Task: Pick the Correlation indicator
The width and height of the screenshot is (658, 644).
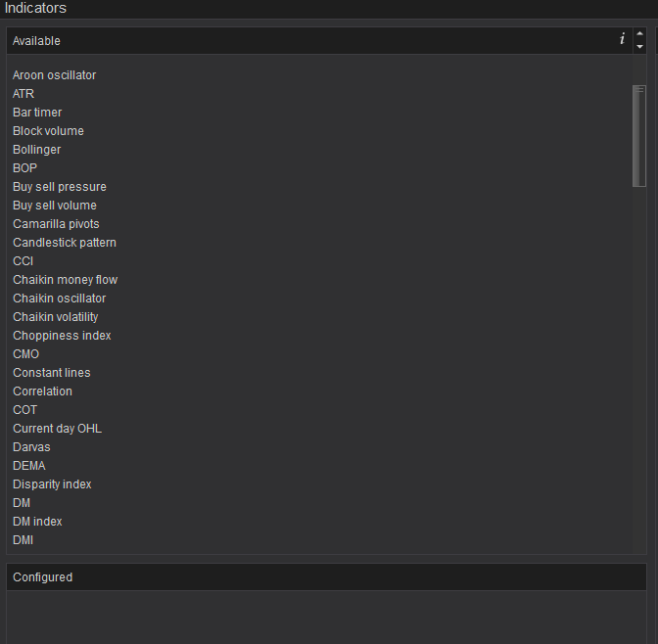Action: [42, 391]
